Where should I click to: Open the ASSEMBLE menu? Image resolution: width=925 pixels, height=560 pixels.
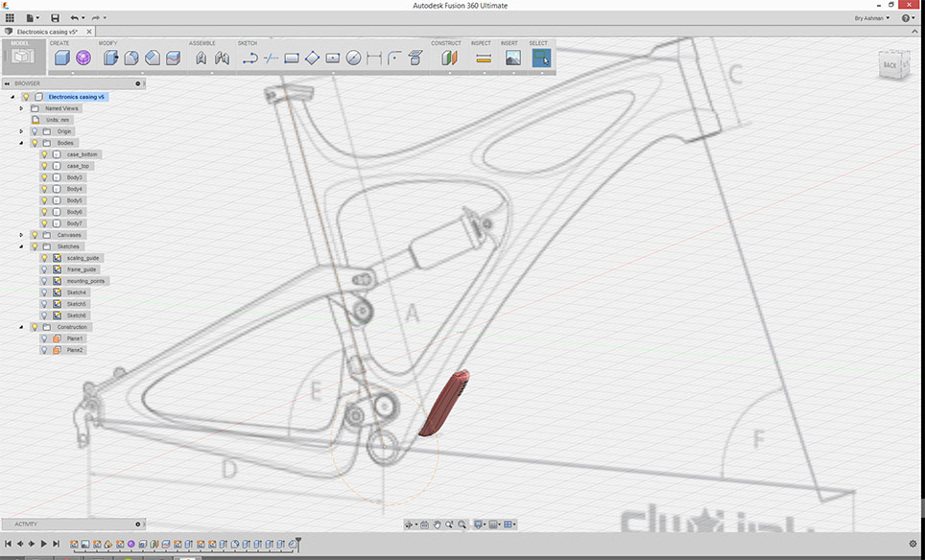click(202, 43)
